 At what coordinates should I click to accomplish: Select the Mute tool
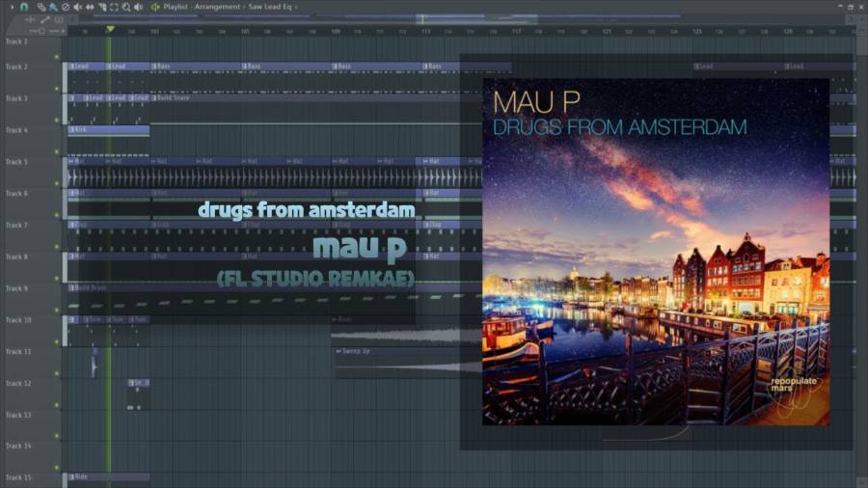(x=77, y=7)
